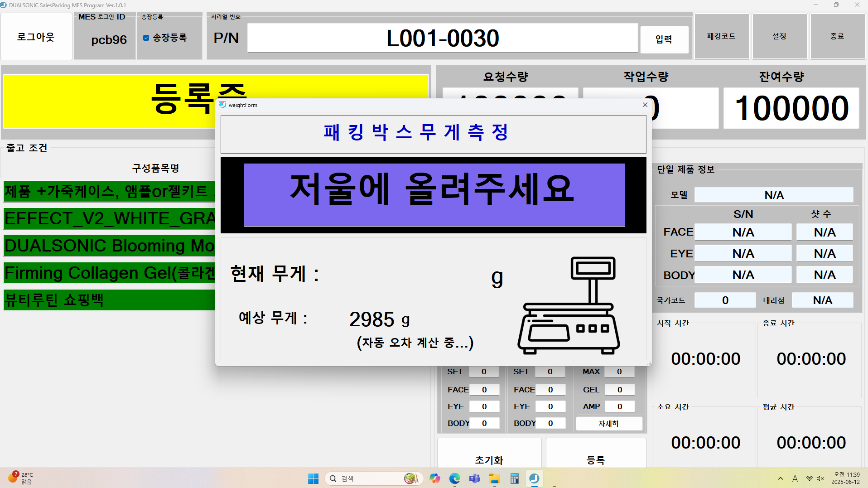The image size is (868, 488).
Task: Open the Calculator app in the taskbar
Action: point(514,478)
